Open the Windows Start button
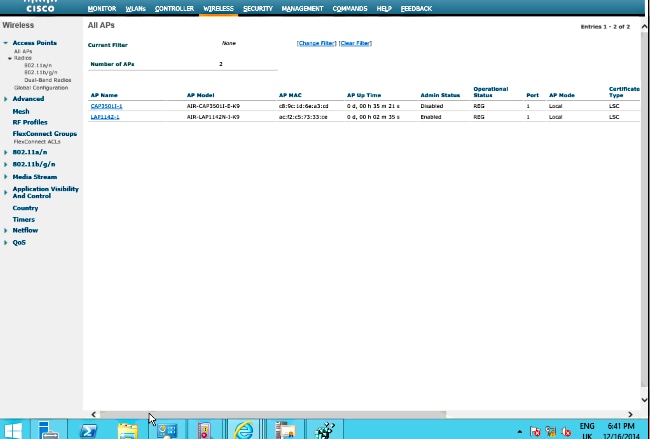 click(x=14, y=430)
